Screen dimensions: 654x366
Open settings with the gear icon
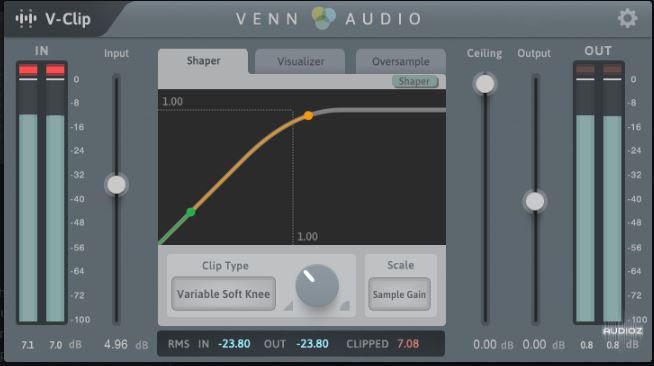pyautogui.click(x=627, y=18)
